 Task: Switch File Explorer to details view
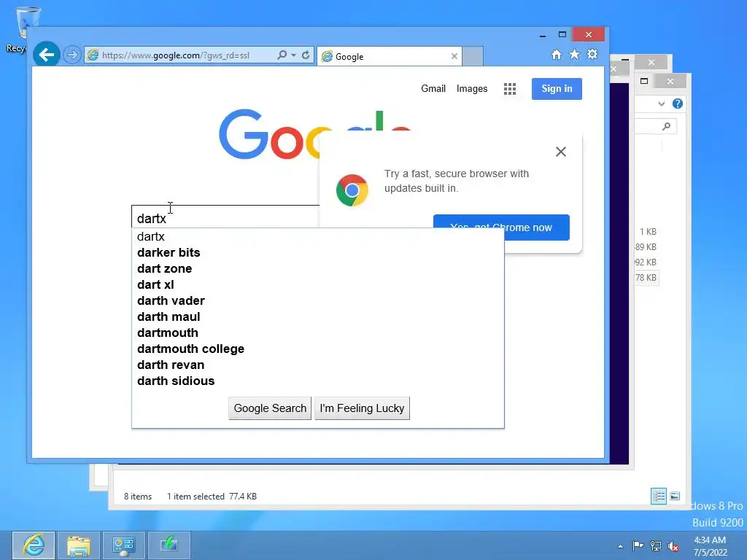pos(659,496)
